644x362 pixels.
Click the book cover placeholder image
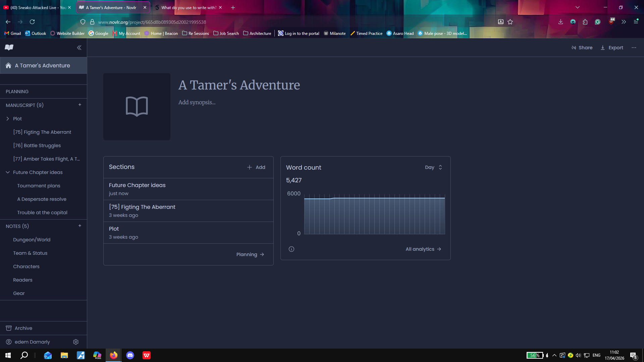[x=137, y=107]
